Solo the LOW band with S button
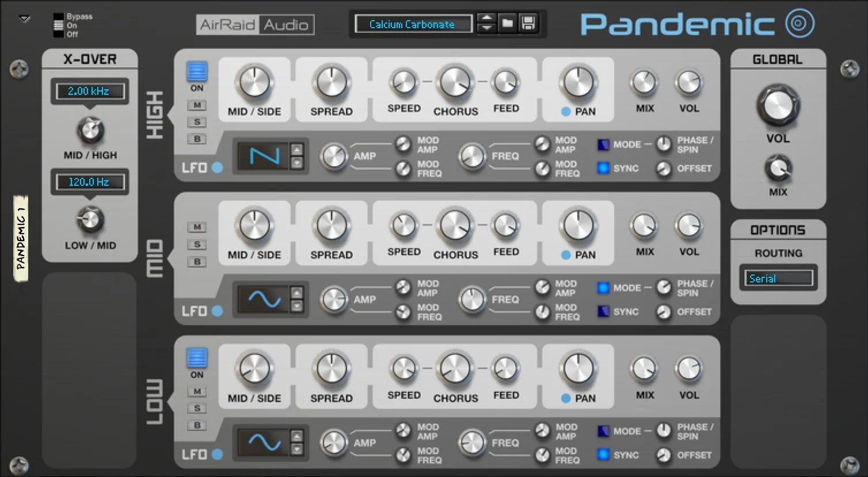868x477 pixels. pos(197,409)
